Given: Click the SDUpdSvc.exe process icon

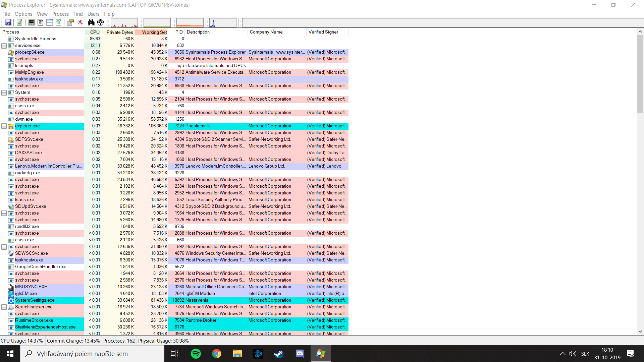Looking at the screenshot, I should click(x=11, y=206).
